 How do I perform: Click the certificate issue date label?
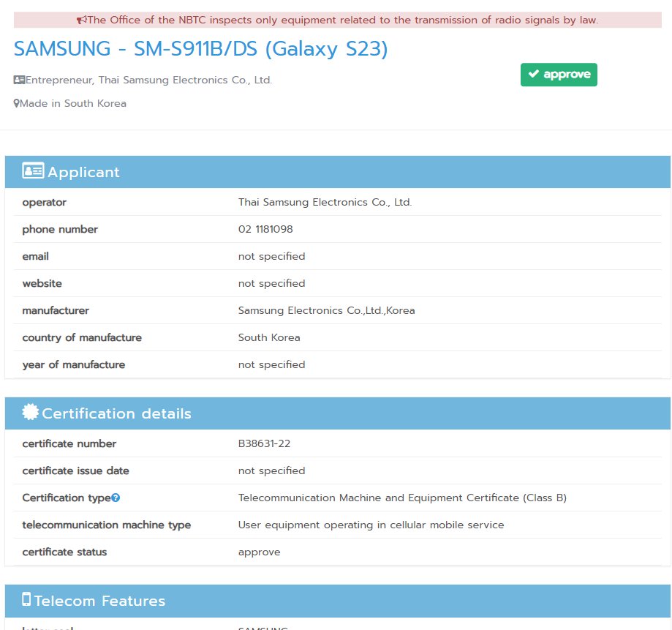[x=75, y=471]
